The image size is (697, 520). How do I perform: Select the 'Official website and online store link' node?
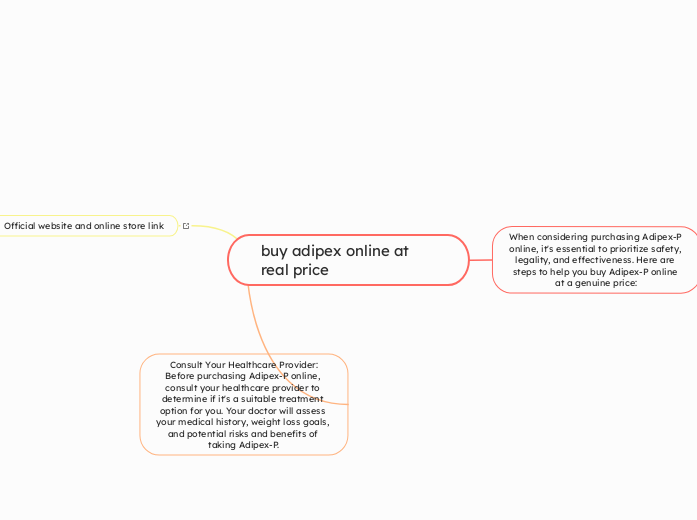pyautogui.click(x=88, y=226)
